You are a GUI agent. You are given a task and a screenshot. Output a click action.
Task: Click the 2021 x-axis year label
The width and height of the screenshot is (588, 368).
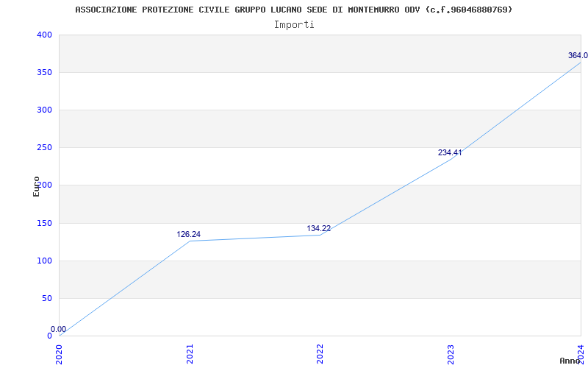pyautogui.click(x=190, y=353)
